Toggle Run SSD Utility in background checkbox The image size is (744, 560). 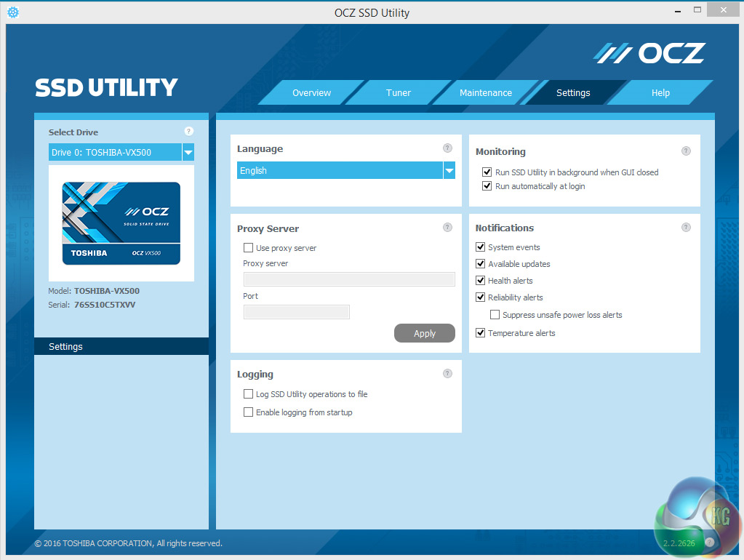pyautogui.click(x=487, y=172)
